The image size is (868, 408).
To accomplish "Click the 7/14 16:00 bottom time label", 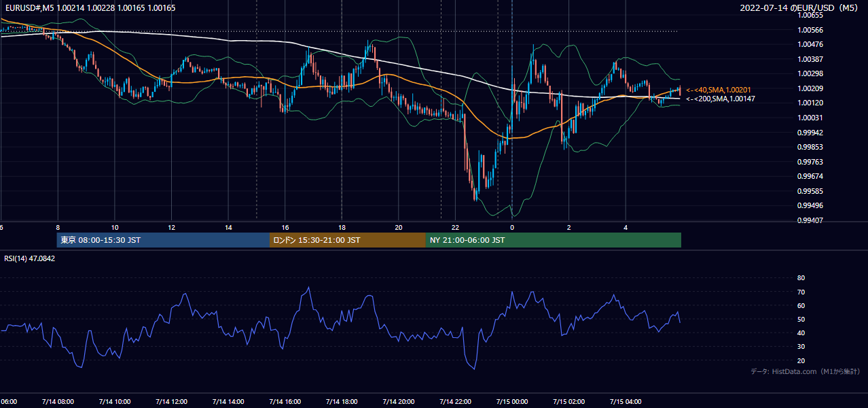I will pyautogui.click(x=285, y=402).
